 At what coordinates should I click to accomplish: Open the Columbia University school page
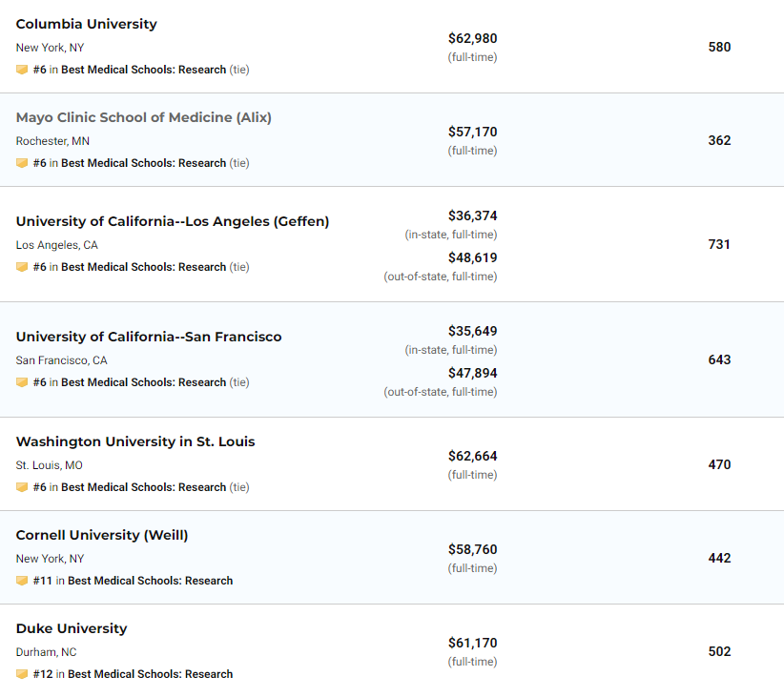pyautogui.click(x=87, y=24)
